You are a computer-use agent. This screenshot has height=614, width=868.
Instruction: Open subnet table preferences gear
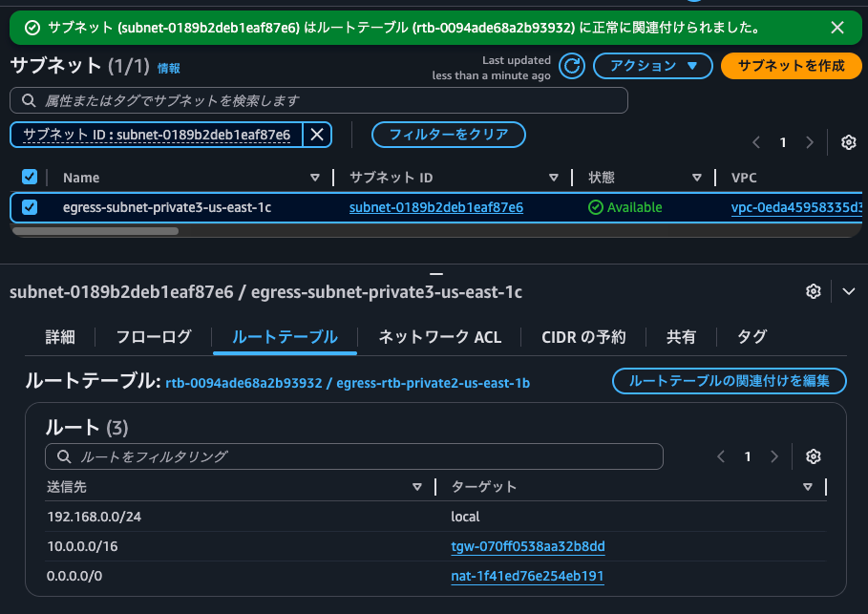848,141
